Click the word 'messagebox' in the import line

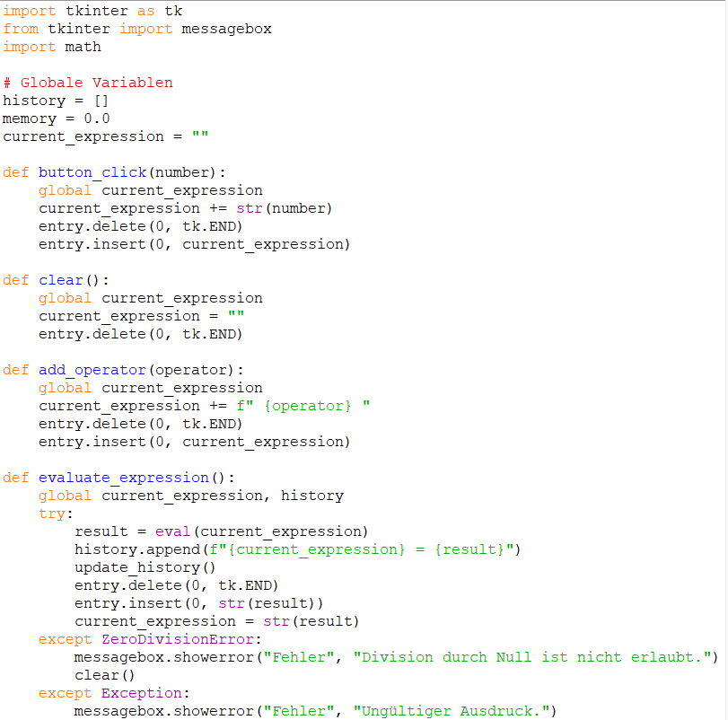click(226, 29)
